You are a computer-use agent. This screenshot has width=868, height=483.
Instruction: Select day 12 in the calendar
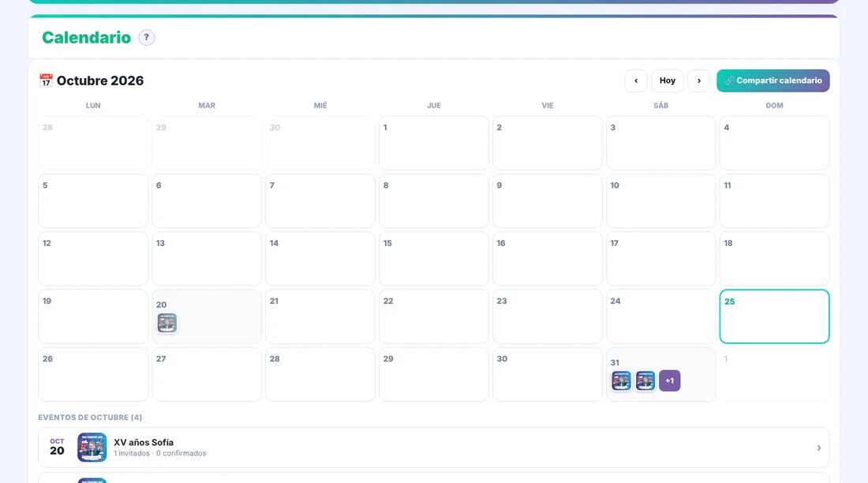point(93,259)
